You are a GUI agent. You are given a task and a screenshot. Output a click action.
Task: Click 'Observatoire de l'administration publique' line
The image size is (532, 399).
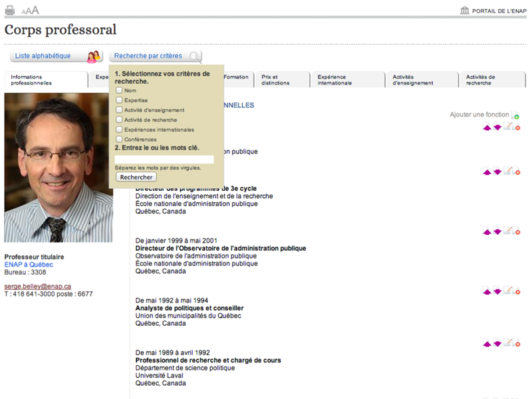point(196,256)
